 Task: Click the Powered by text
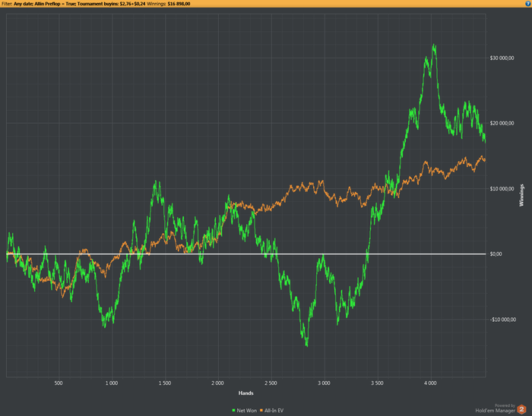click(505, 405)
